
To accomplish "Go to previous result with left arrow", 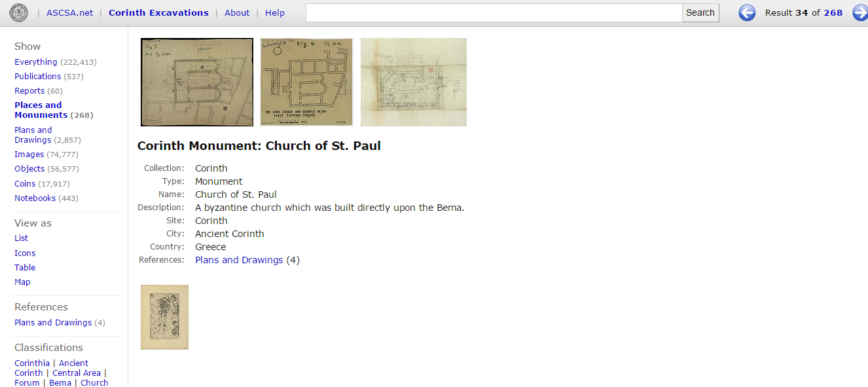I will point(747,12).
